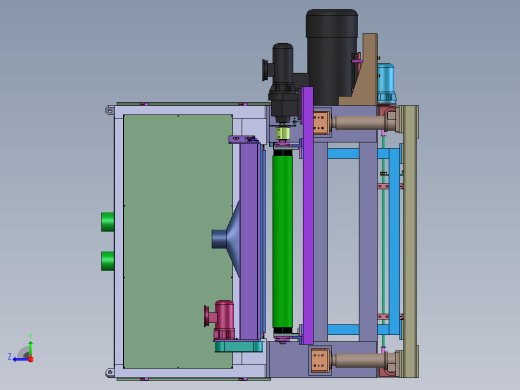
Task: Select the lower tan guide shaft
Action: [x=360, y=360]
